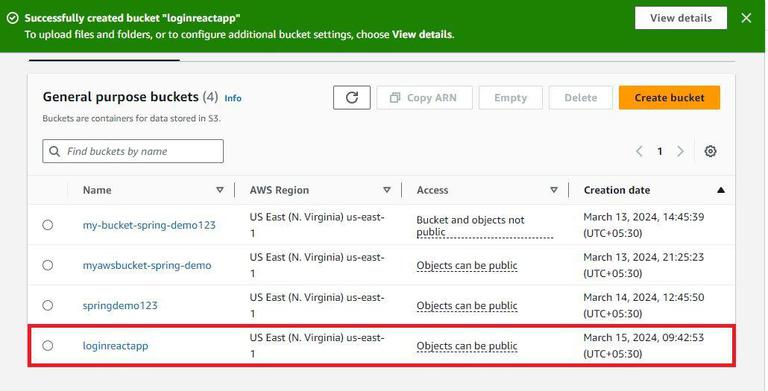Image resolution: width=768 pixels, height=391 pixels.
Task: Sort by Access column arrow
Action: [x=554, y=190]
